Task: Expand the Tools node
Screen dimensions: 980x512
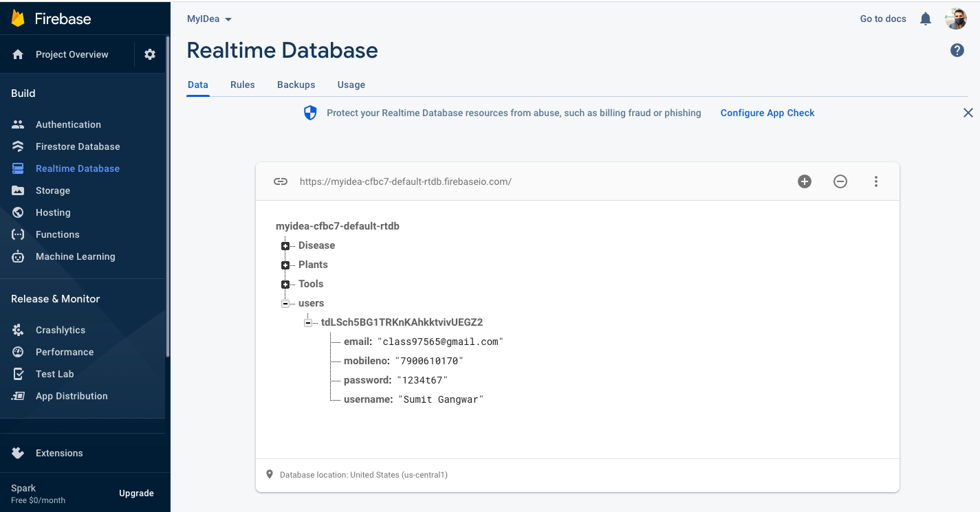Action: click(x=285, y=284)
